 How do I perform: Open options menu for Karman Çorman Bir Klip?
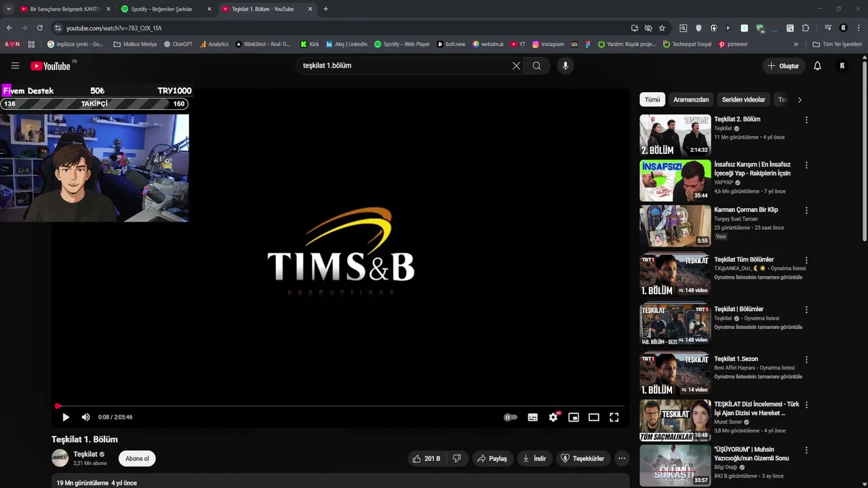tap(806, 211)
